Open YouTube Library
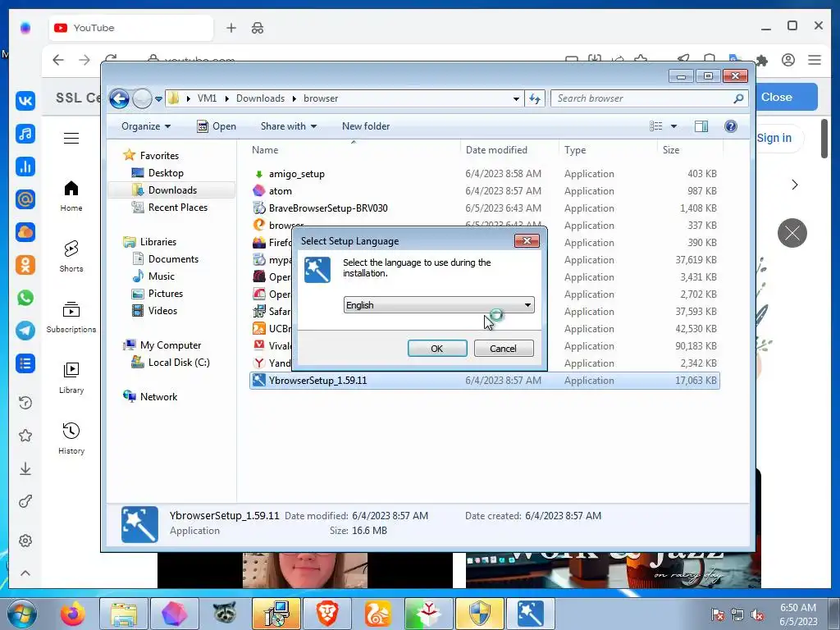 tap(71, 378)
